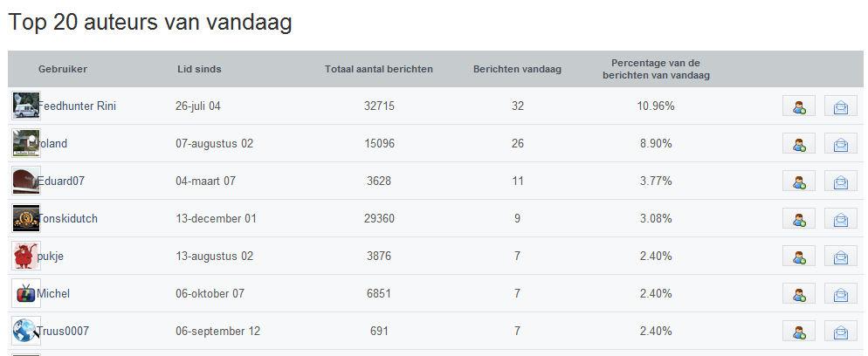Add Eduard07 as a friend
The height and width of the screenshot is (356, 868).
tap(799, 181)
